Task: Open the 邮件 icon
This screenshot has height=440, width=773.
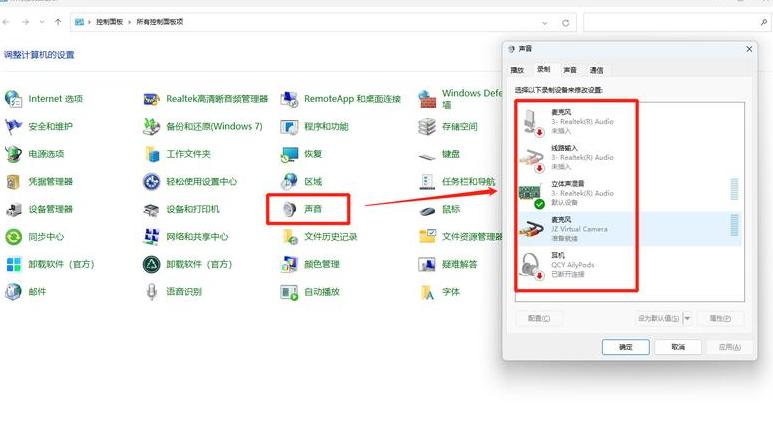Action: 13,292
